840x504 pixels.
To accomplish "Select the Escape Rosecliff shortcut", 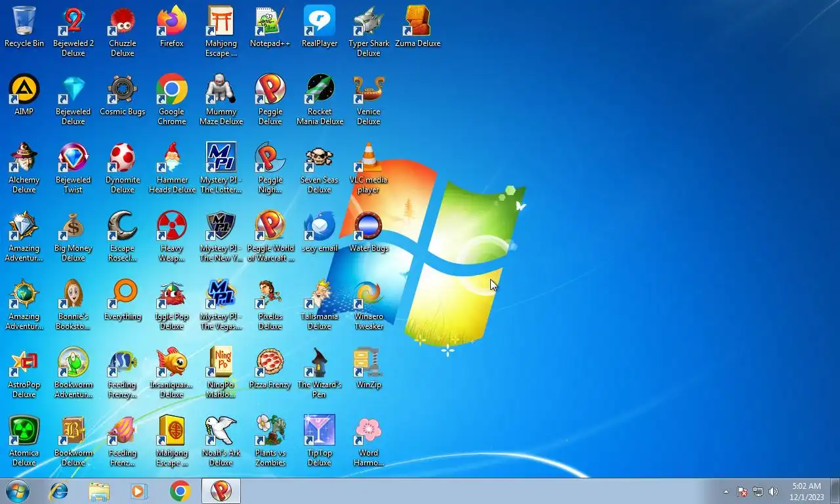I will tap(123, 236).
